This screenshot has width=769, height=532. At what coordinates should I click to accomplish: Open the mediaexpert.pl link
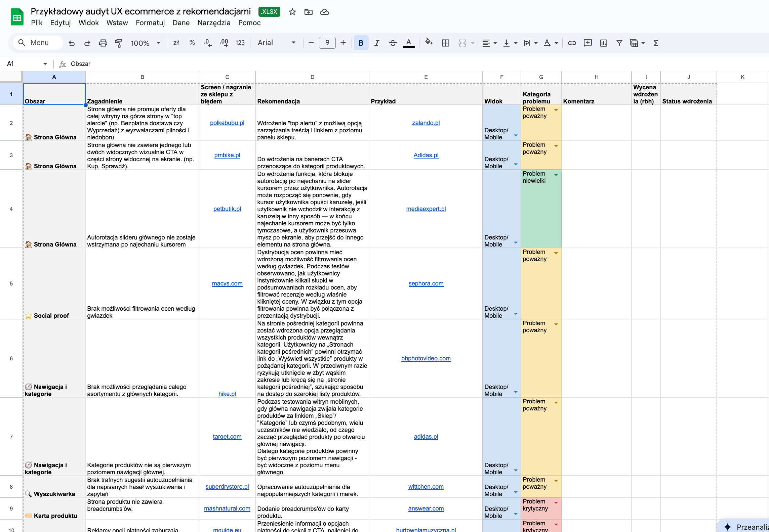[426, 209]
